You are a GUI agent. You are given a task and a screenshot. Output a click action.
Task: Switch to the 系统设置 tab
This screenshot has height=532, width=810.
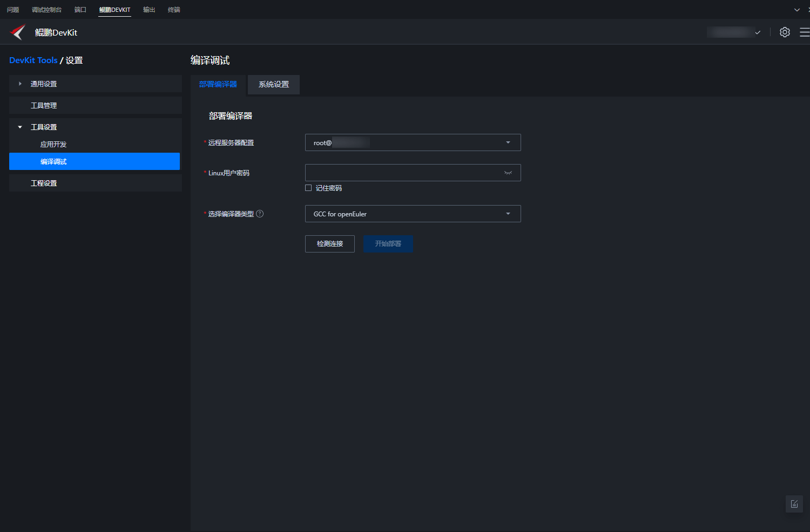(x=274, y=85)
